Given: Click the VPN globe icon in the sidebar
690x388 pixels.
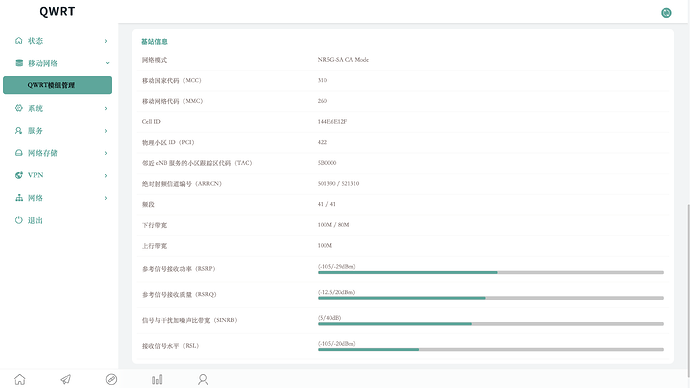Looking at the screenshot, I should 18,175.
